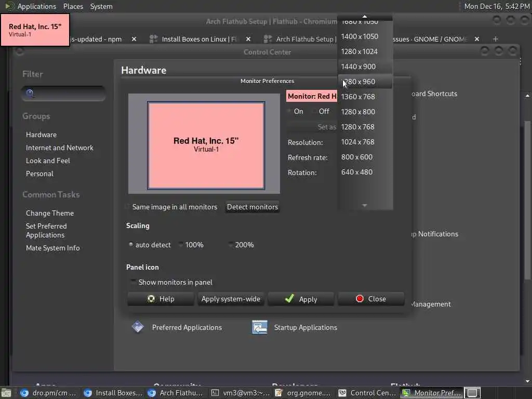Close the GNOME issues tab

click(477, 39)
